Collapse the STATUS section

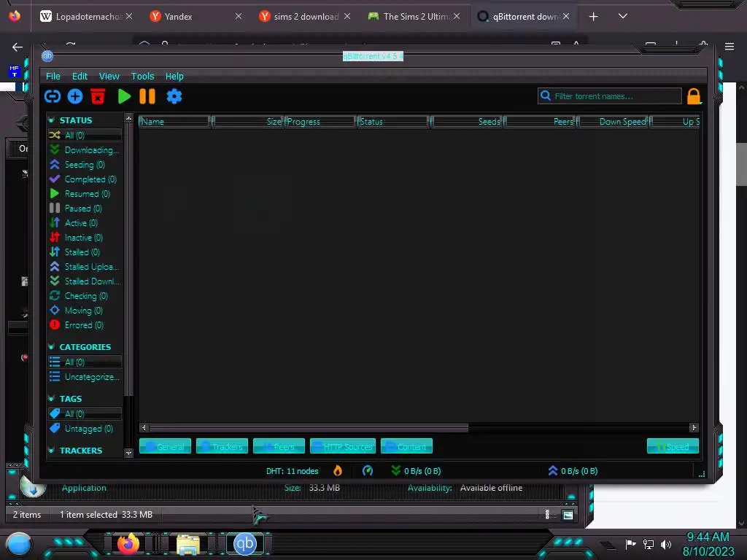pyautogui.click(x=52, y=120)
